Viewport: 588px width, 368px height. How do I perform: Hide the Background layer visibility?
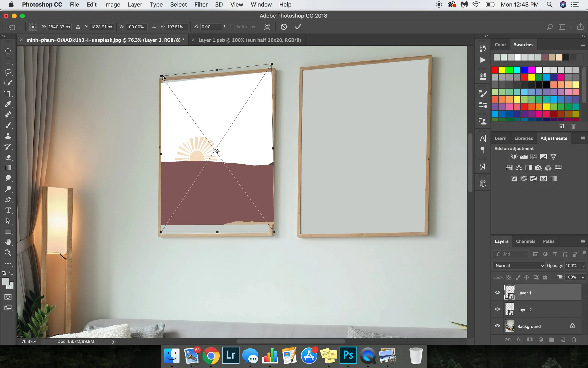pos(497,326)
